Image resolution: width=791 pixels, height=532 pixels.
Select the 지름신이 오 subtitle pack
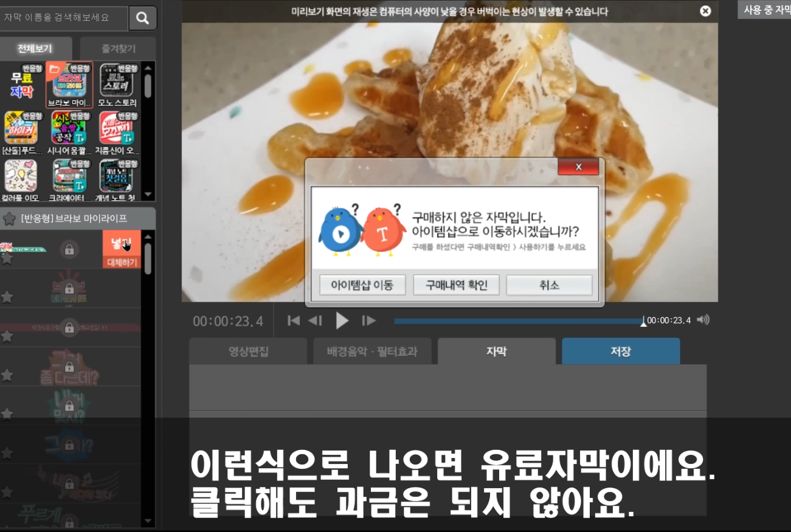(x=117, y=133)
